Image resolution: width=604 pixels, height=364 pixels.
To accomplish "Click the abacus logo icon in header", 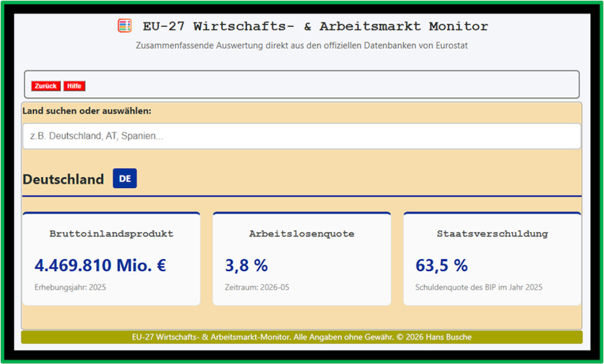I will coord(125,26).
